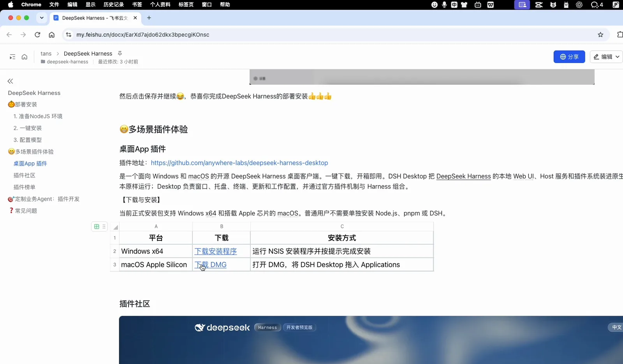The width and height of the screenshot is (623, 364).
Task: Jump to 常见问题 outline item
Action: (23, 211)
